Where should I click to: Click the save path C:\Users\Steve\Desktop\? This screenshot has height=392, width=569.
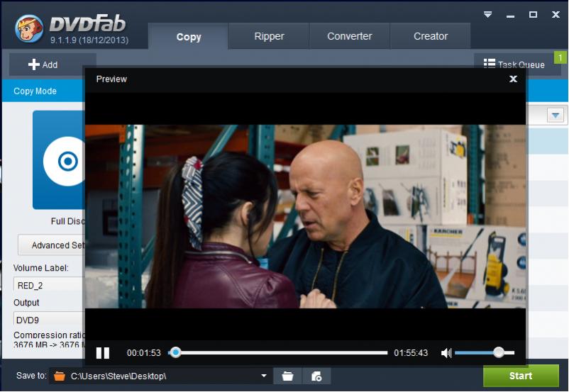point(118,376)
